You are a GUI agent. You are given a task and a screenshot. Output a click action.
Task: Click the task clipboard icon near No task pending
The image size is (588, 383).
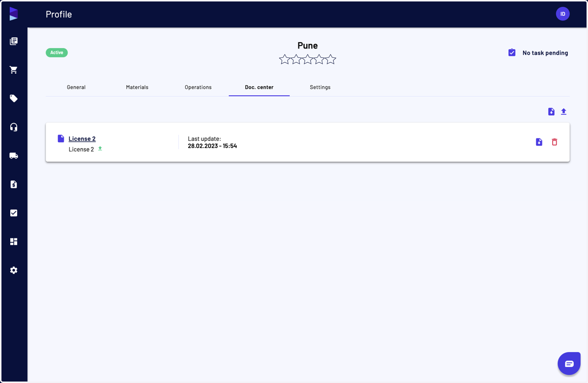(x=512, y=52)
